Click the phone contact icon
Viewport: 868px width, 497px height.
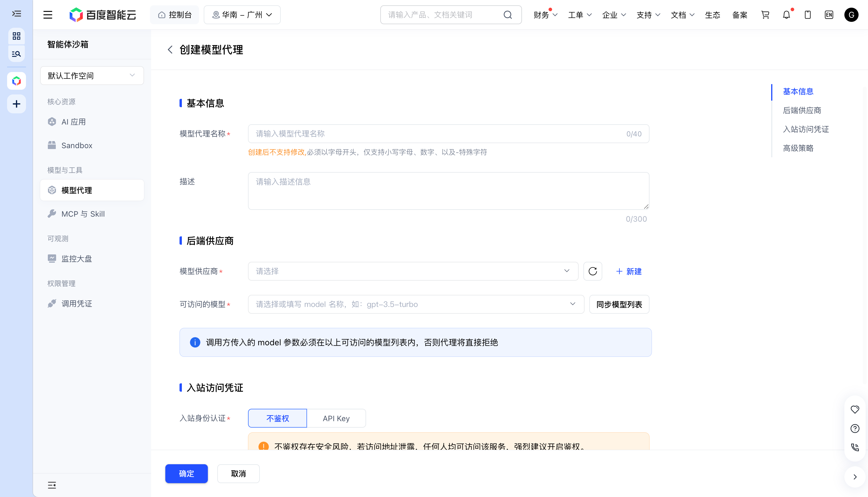pos(855,447)
